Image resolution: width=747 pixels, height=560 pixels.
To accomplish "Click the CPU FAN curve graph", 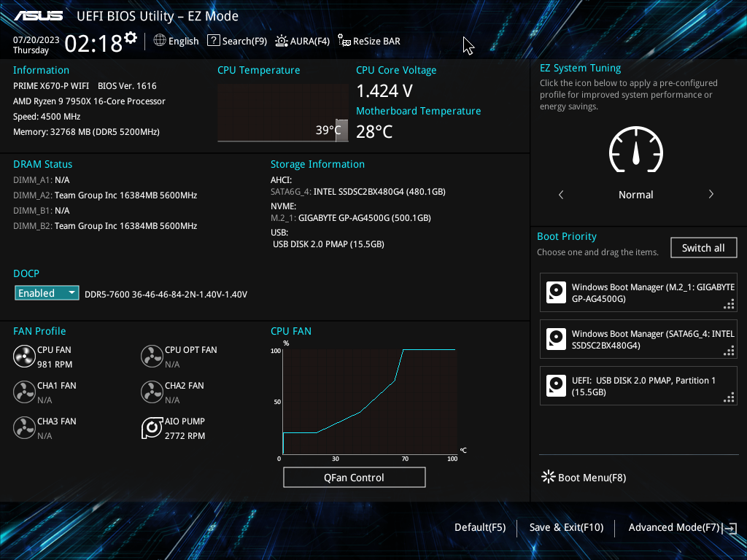I will point(370,402).
